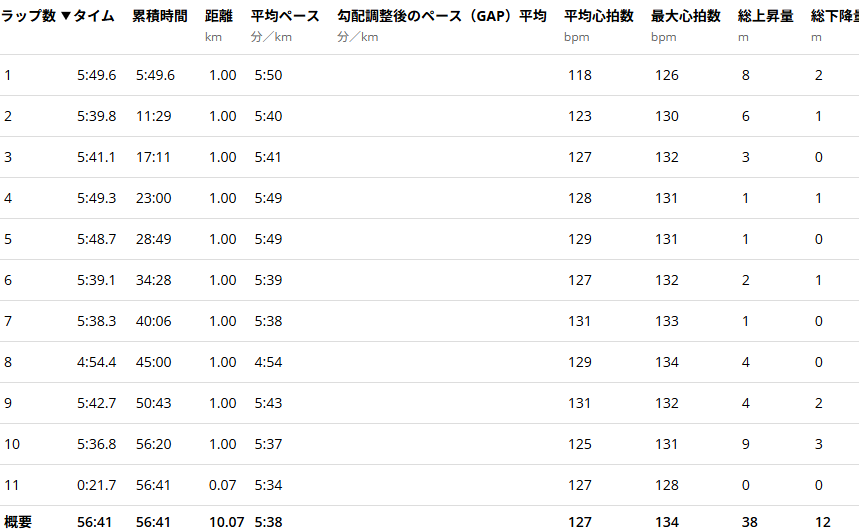
Task: Sort table by 累積時間 column header
Action: coord(159,17)
